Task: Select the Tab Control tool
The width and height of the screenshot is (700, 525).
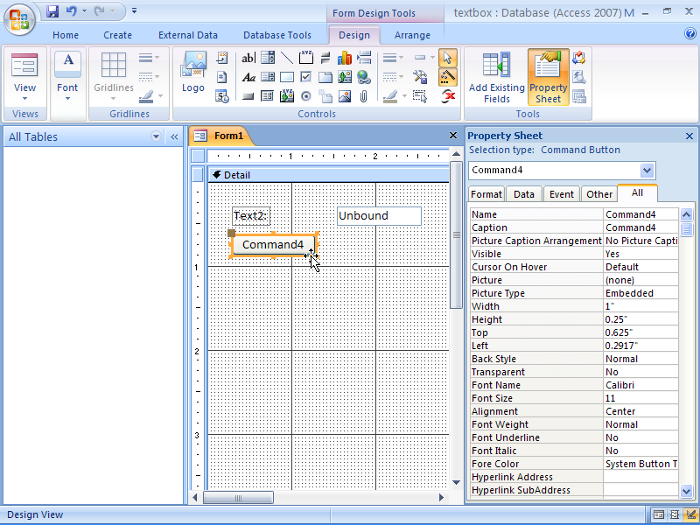Action: point(325,77)
